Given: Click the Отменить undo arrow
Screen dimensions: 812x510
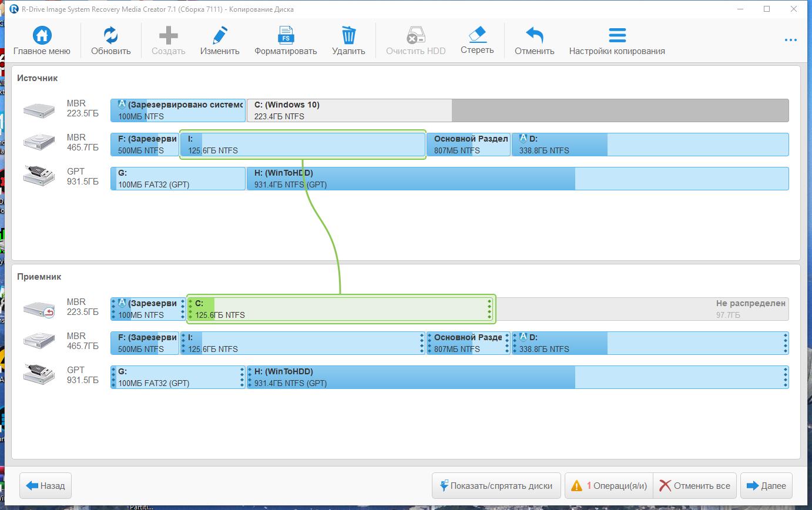Looking at the screenshot, I should pos(535,36).
